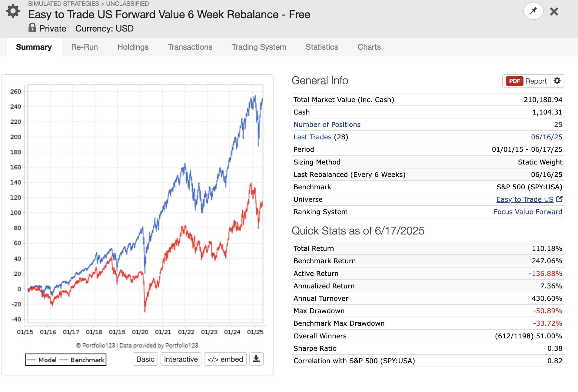Viewport: 578px width, 392px height.
Task: Open the Holdings tab
Action: [x=133, y=47]
